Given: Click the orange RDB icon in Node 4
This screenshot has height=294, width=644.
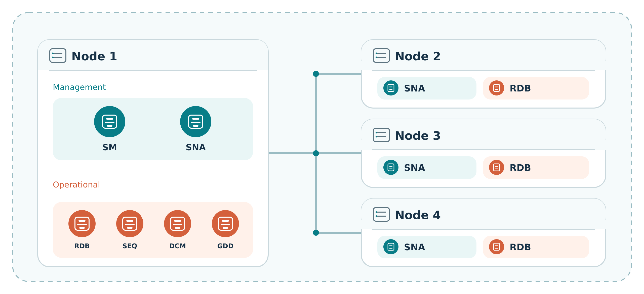Looking at the screenshot, I should 497,247.
